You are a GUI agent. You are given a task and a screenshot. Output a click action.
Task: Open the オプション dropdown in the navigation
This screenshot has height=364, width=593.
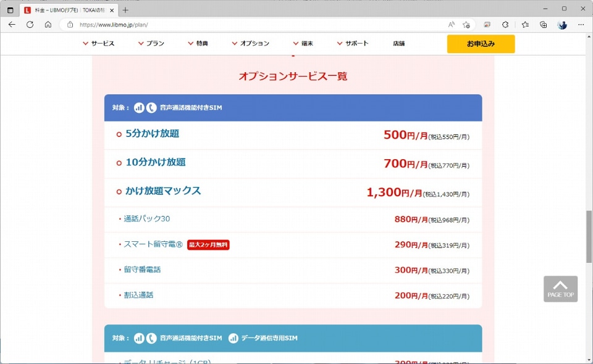[252, 43]
